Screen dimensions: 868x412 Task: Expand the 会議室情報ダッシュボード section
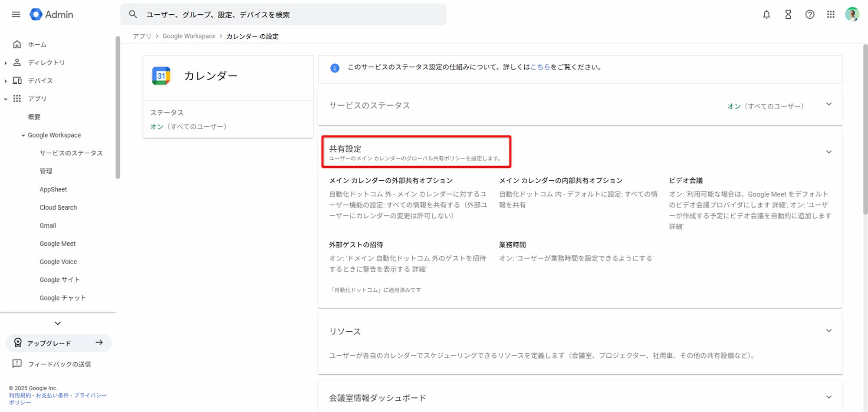pyautogui.click(x=829, y=397)
